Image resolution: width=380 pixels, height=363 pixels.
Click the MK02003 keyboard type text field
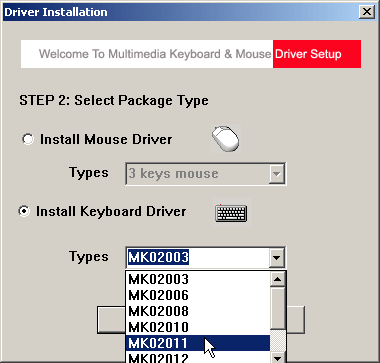coord(198,257)
